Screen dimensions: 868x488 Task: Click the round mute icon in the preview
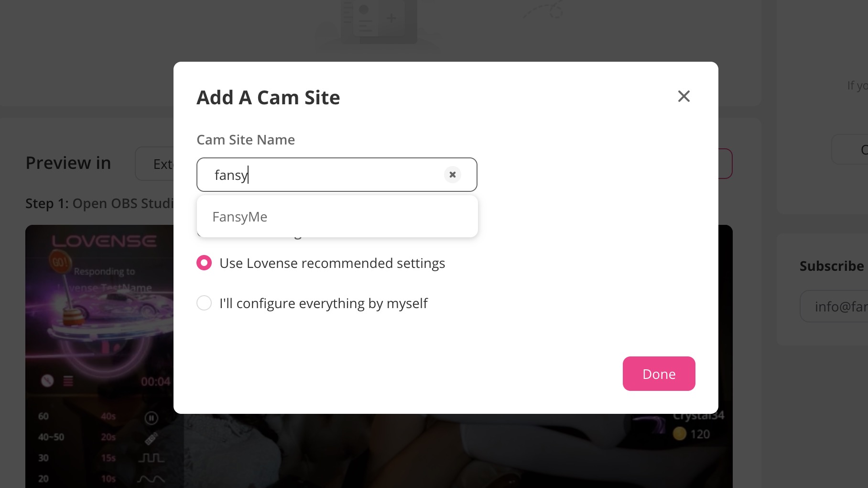(x=47, y=381)
